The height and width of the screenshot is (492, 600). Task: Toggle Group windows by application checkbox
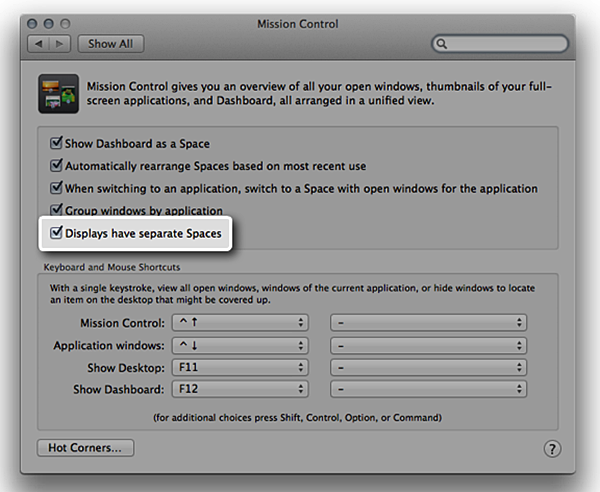pyautogui.click(x=56, y=210)
